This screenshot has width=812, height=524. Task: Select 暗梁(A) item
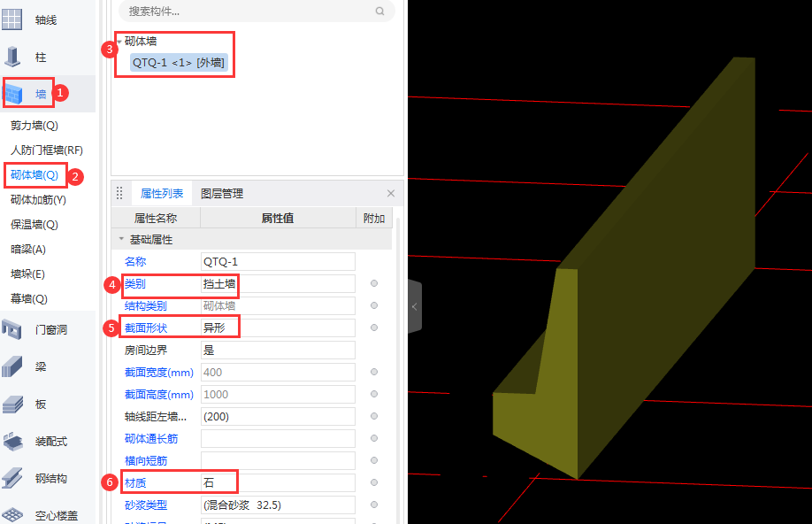pyautogui.click(x=28, y=250)
